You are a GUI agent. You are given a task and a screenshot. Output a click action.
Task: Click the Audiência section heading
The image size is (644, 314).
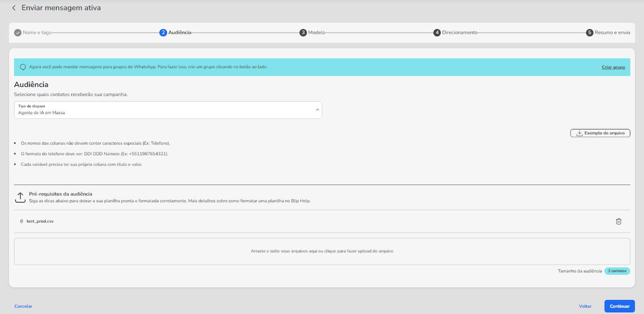[x=31, y=85]
